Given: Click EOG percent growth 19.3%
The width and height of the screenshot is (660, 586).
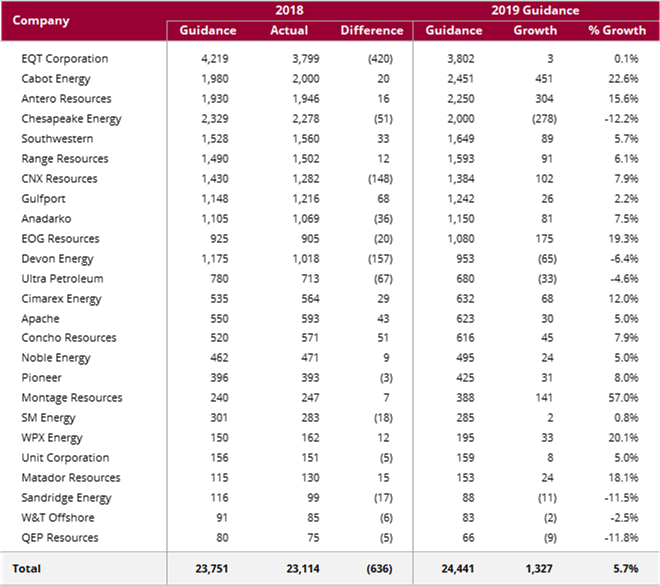Looking at the screenshot, I should 623,239.
